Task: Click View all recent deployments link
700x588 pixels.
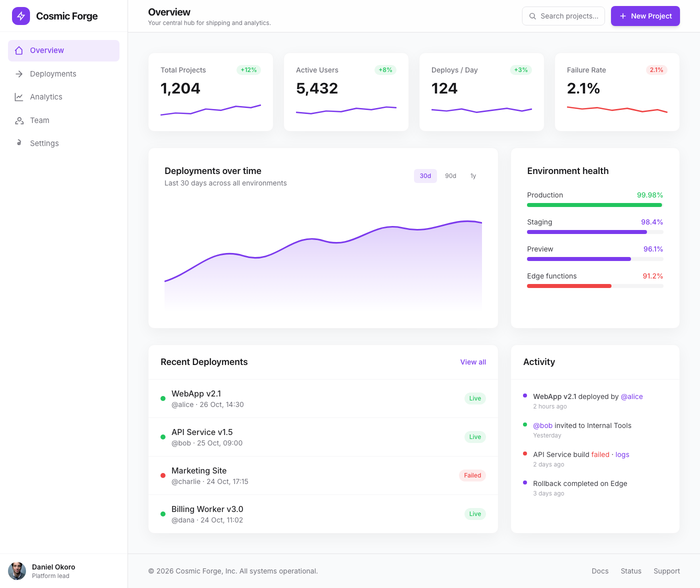Action: [473, 362]
